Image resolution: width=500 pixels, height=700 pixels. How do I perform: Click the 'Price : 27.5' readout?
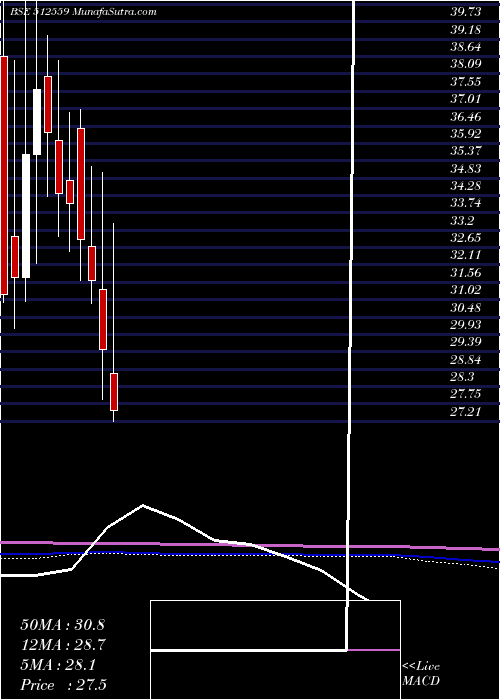63,685
